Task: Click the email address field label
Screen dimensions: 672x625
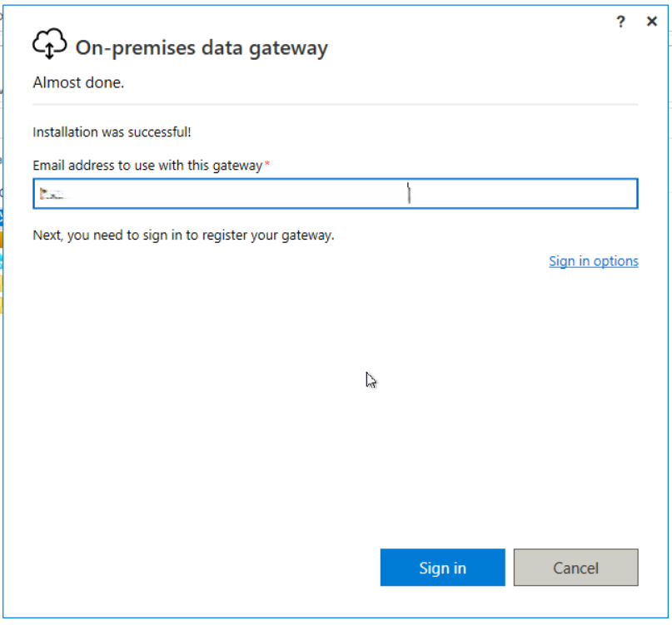Action: [x=147, y=166]
